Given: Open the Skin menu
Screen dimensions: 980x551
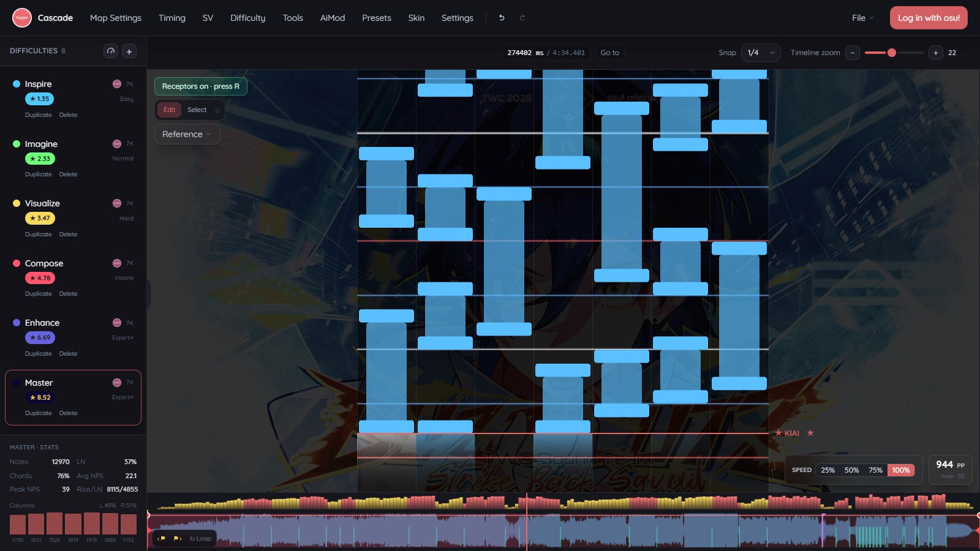Looking at the screenshot, I should (x=417, y=18).
